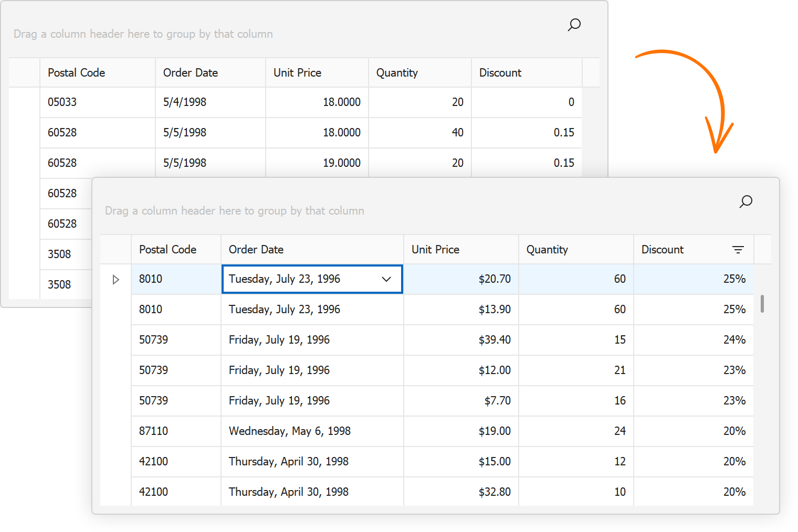The height and width of the screenshot is (532, 798).
Task: Select the Wednesday, May 6, 1998 cell
Action: pos(290,431)
